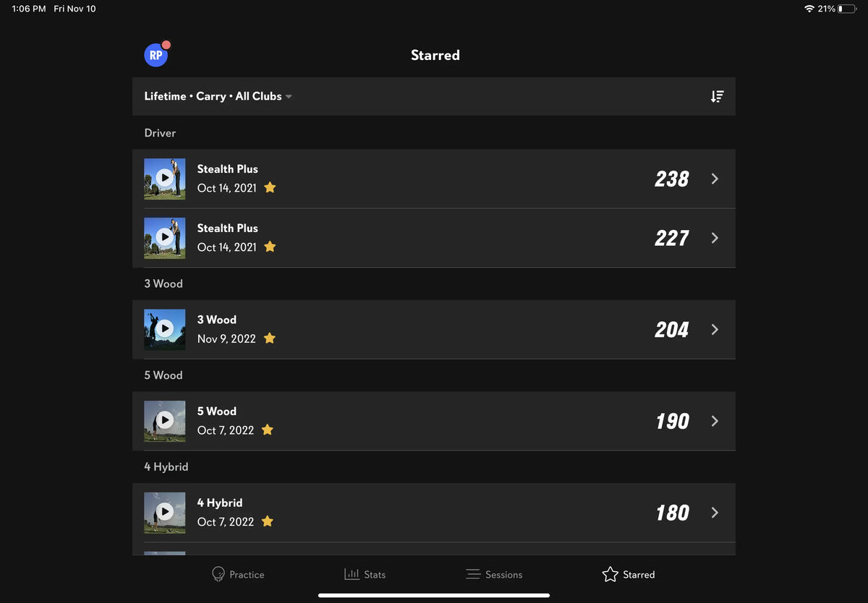Expand the 204 3 Wood shot chevron
This screenshot has height=603, width=868.
click(715, 330)
